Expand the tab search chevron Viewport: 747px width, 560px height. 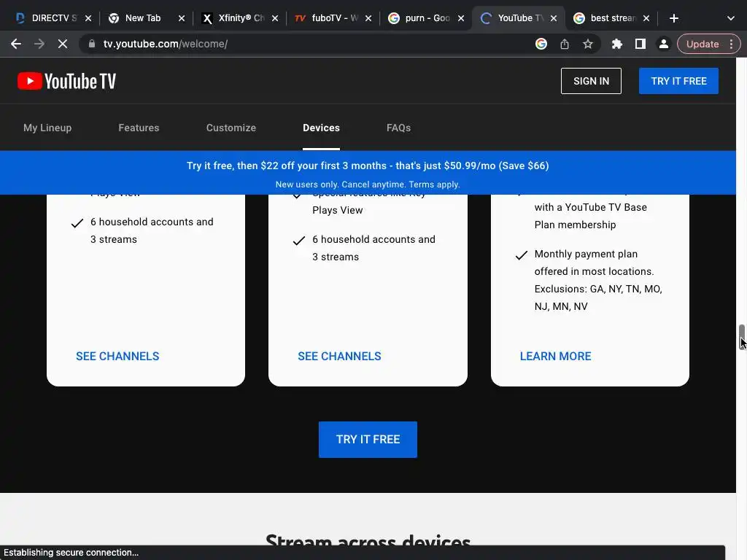pos(731,18)
